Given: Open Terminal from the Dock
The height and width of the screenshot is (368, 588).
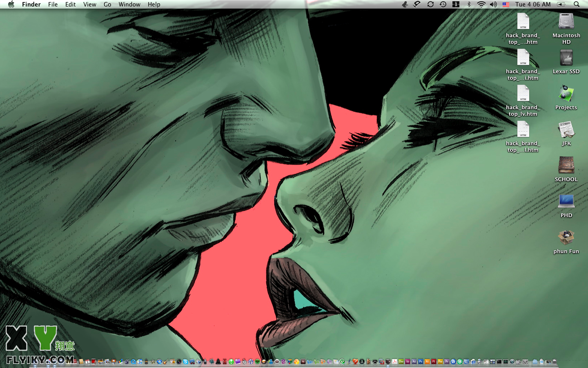Looking at the screenshot, I should pos(499,361).
